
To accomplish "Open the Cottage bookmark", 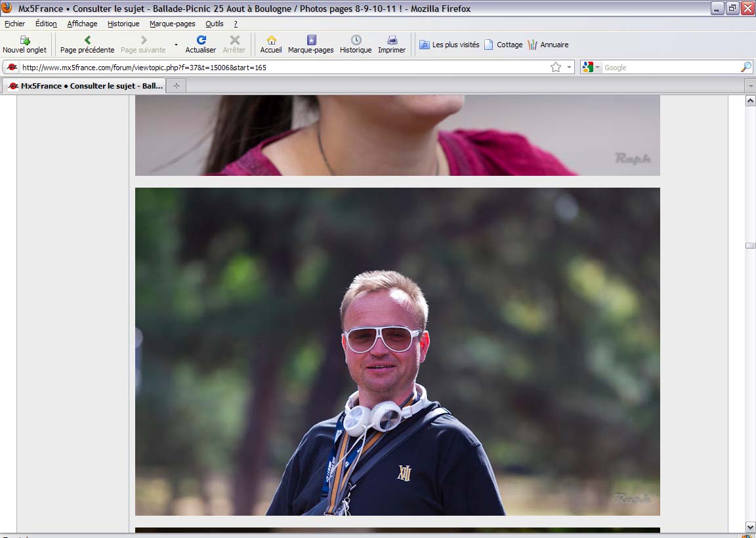I will click(x=503, y=45).
